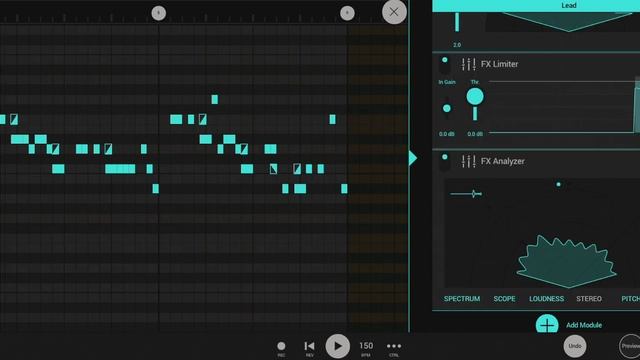Close the piano roll editor
Viewport: 640px width, 360px height.
click(394, 12)
